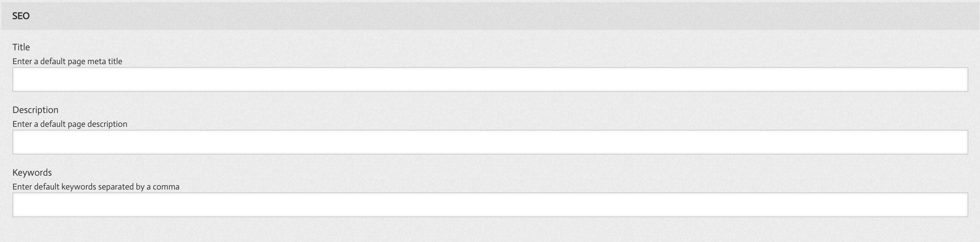Click the keywords comma-separated hint text

pos(96,187)
